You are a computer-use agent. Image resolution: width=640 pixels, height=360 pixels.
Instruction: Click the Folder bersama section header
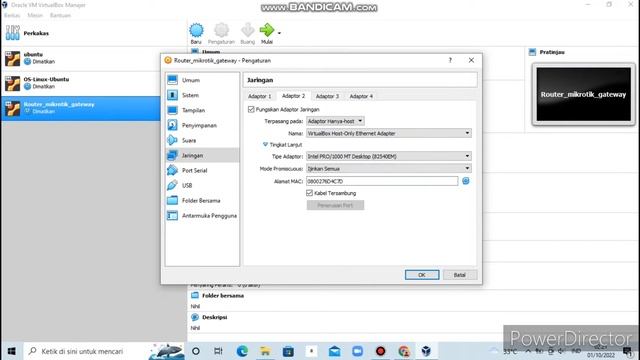[x=218, y=296]
